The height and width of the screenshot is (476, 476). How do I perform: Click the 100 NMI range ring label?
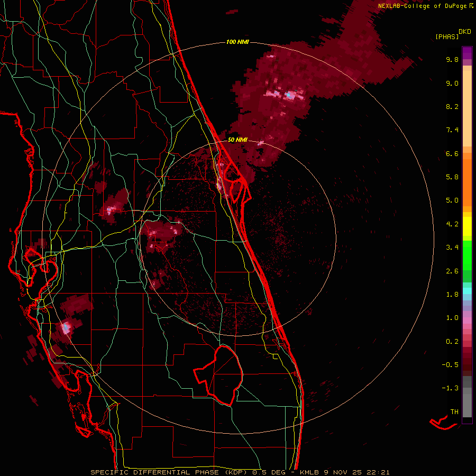click(237, 42)
